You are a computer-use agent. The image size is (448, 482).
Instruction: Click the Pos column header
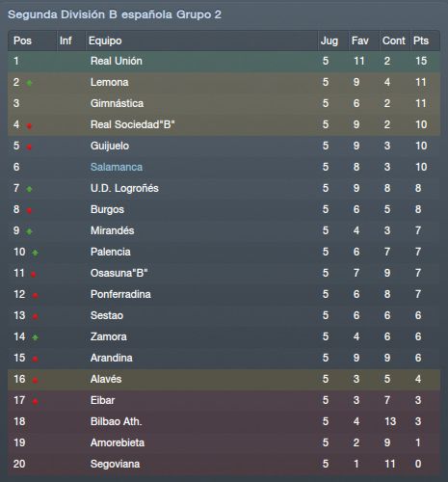[x=22, y=40]
